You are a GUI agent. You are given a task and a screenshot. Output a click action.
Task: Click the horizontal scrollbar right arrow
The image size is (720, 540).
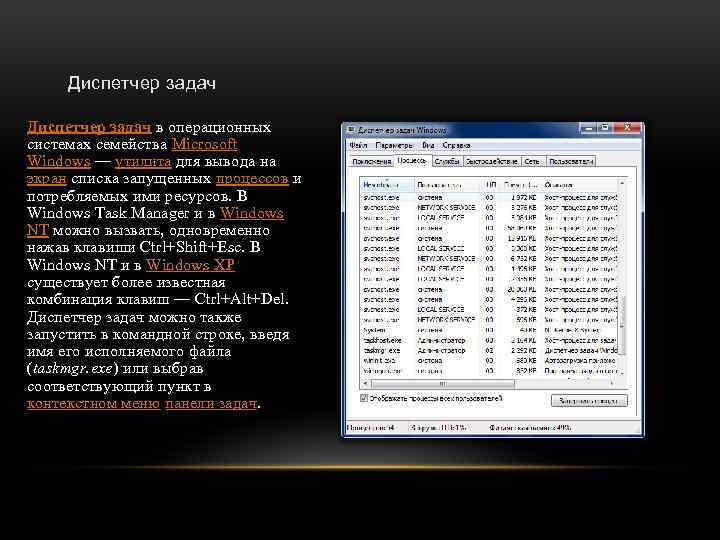pyautogui.click(x=613, y=383)
